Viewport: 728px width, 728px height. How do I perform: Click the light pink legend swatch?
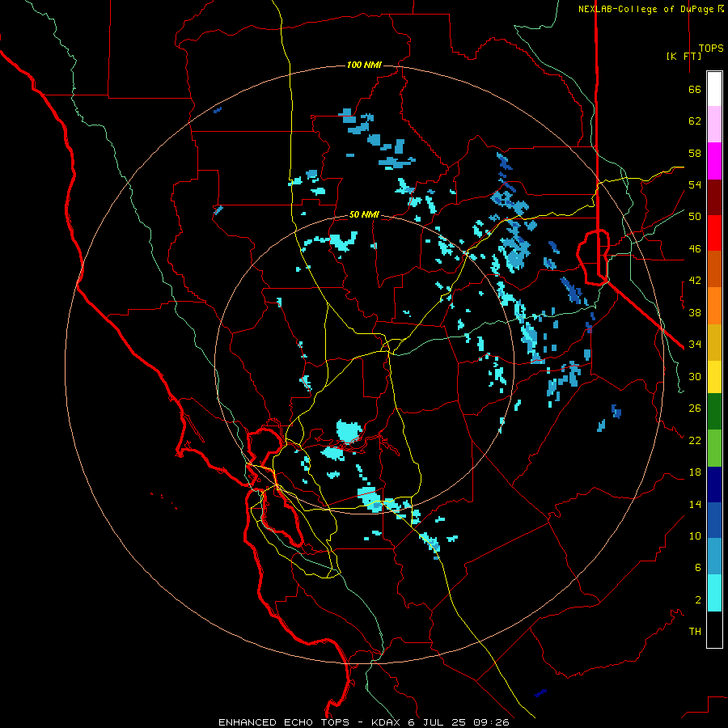point(714,125)
